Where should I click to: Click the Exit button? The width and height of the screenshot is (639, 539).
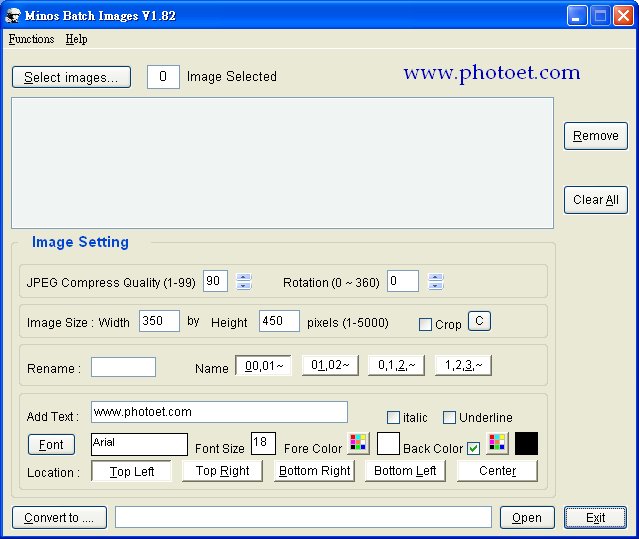595,517
